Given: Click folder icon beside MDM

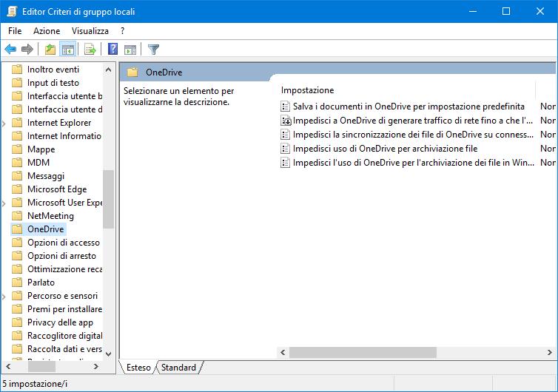Looking at the screenshot, I should point(17,162).
